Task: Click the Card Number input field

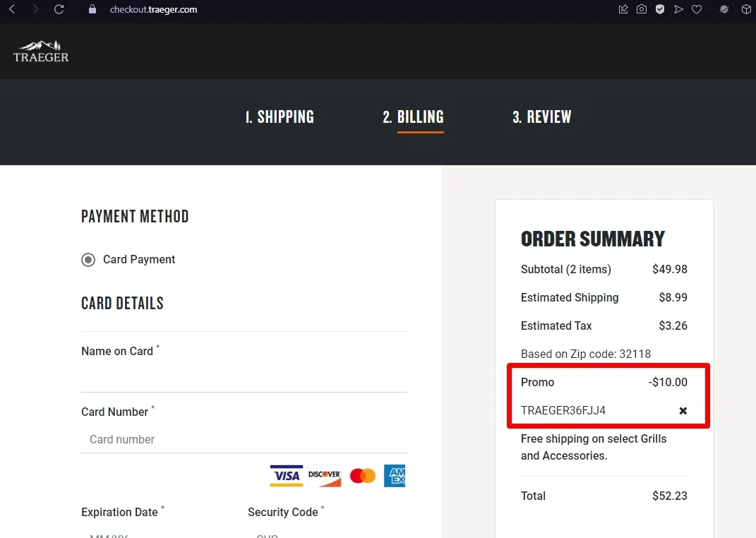Action: (244, 439)
